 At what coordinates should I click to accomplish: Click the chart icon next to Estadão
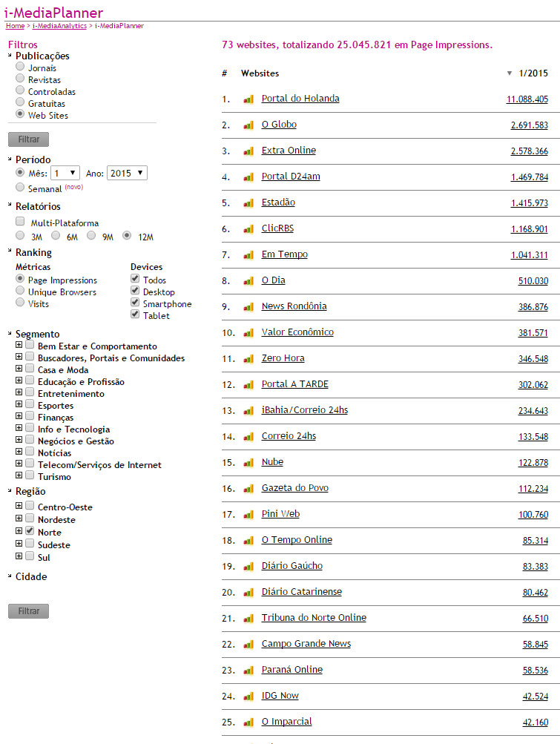point(248,203)
